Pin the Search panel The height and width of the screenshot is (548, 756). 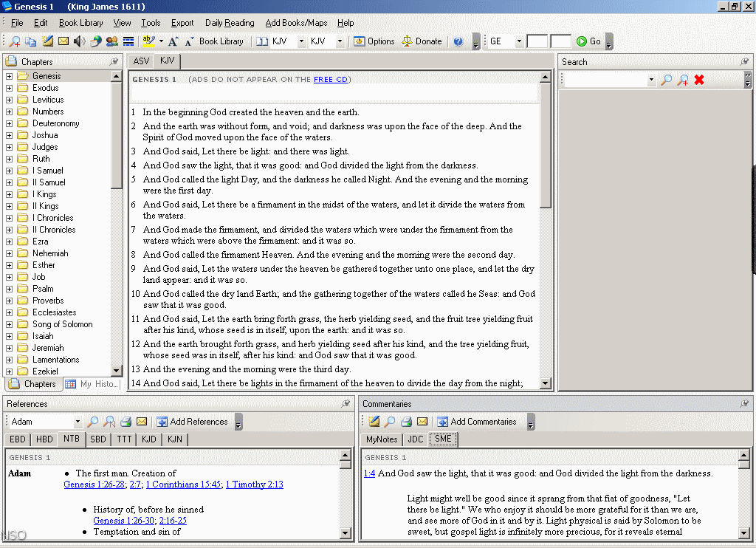(x=744, y=62)
